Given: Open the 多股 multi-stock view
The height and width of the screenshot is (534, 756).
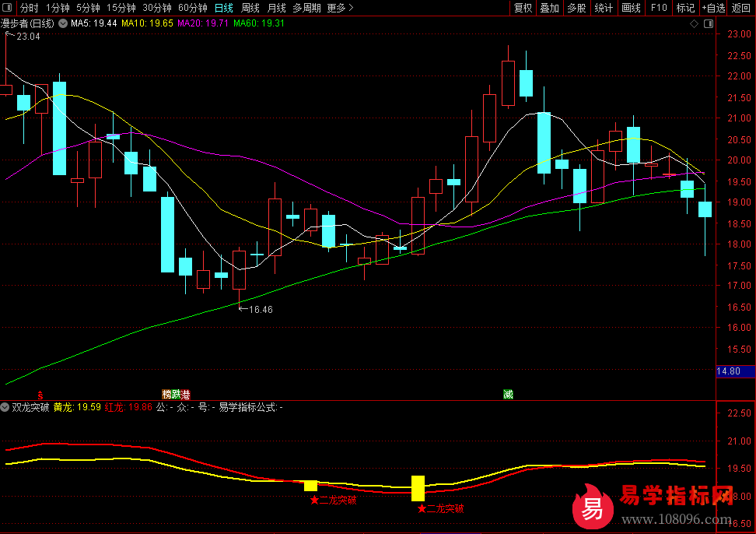Looking at the screenshot, I should click(576, 8).
